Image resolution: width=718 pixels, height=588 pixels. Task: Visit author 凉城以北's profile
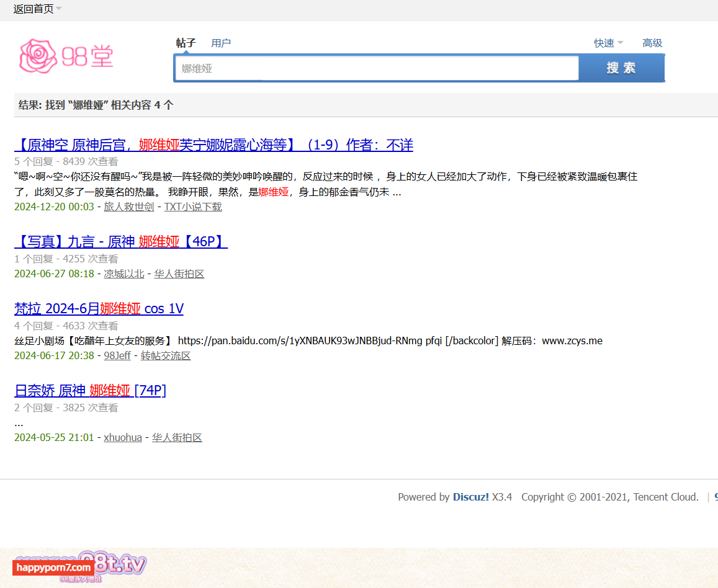[x=123, y=274]
